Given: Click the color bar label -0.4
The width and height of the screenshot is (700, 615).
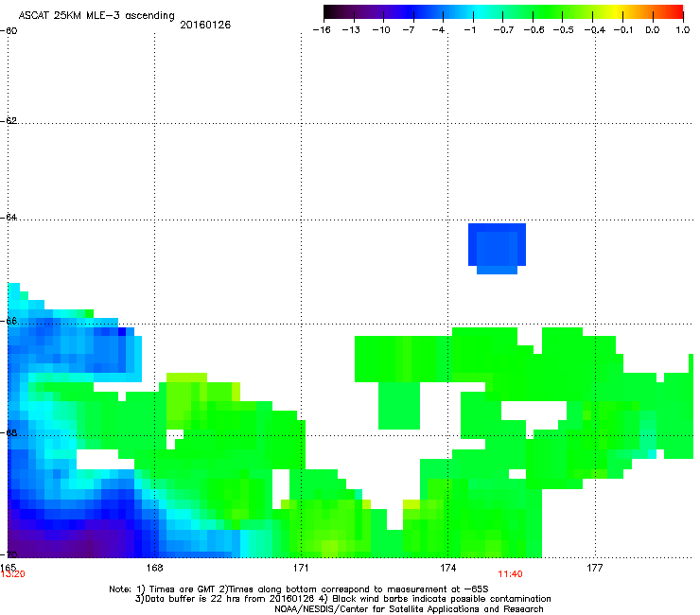Looking at the screenshot, I should (595, 30).
